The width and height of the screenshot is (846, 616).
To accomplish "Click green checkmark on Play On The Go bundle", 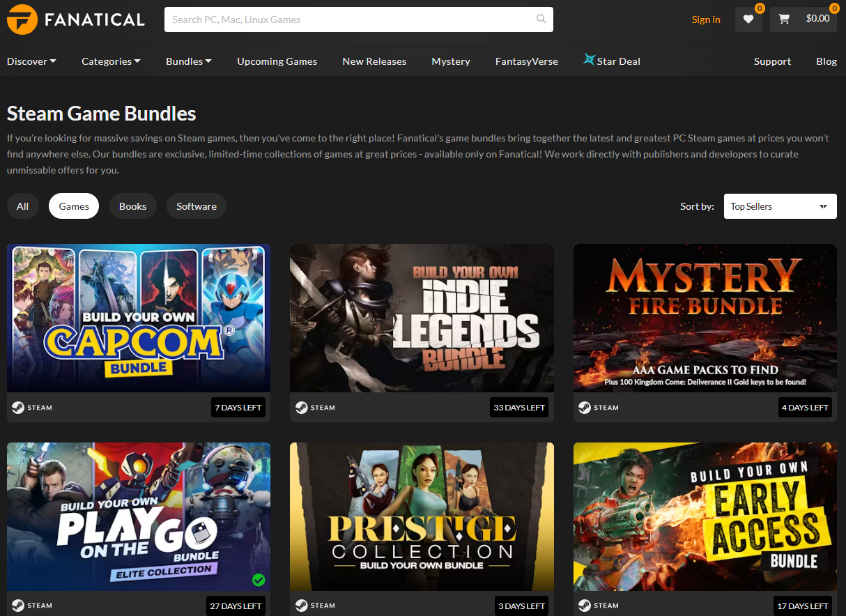I will point(259,580).
